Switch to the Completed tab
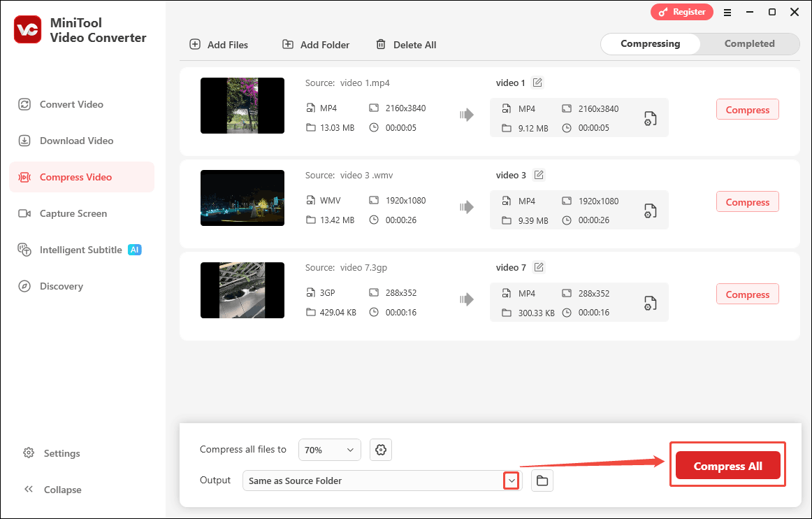This screenshot has height=519, width=812. (x=748, y=43)
